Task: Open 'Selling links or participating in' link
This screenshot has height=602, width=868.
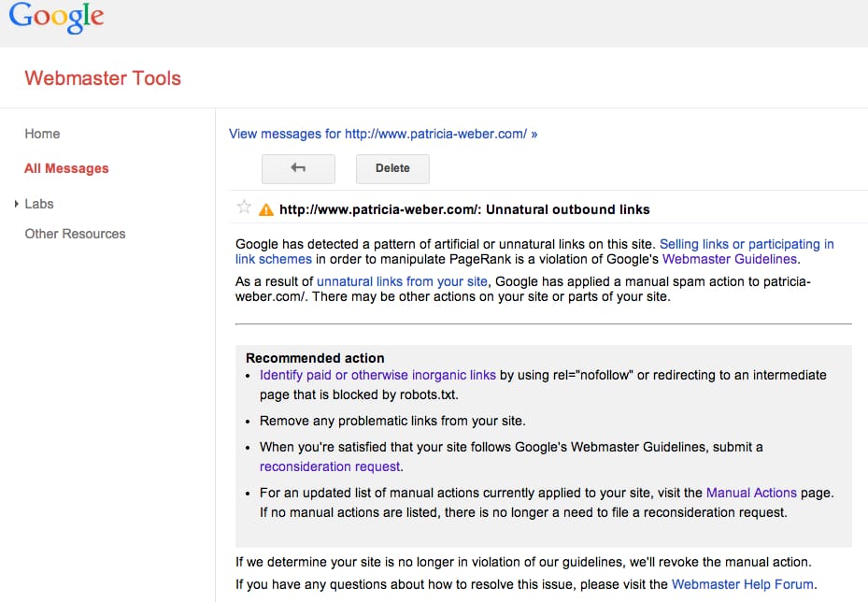Action: pyautogui.click(x=747, y=244)
